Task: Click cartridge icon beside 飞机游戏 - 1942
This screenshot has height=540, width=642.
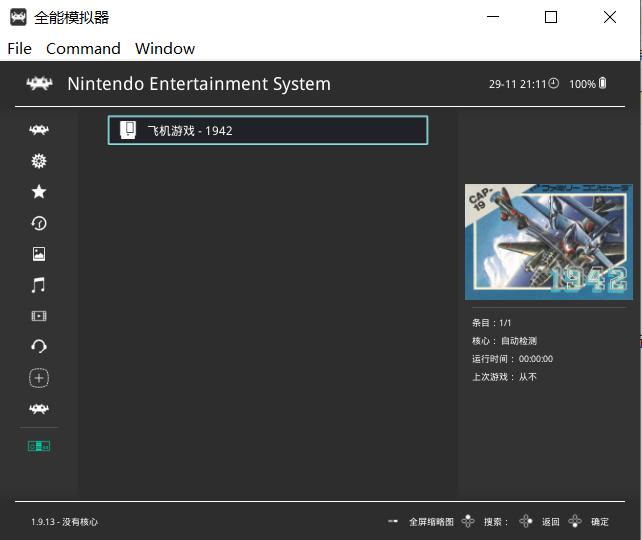Action: [x=128, y=130]
